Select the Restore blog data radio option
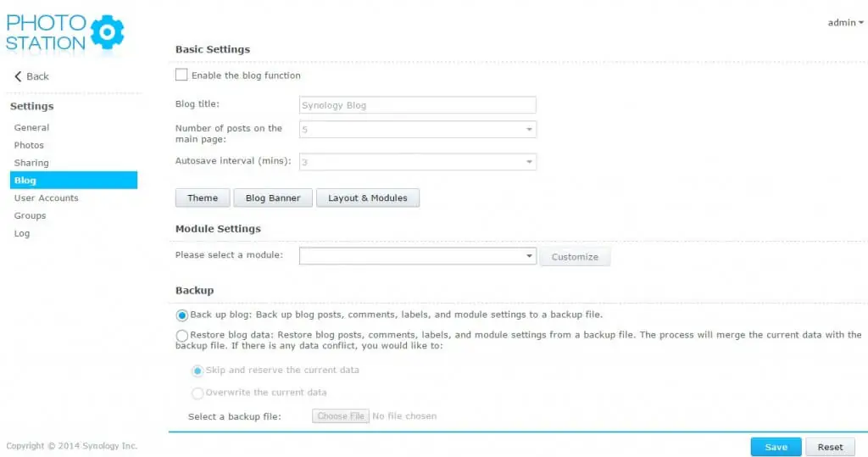 coord(182,336)
